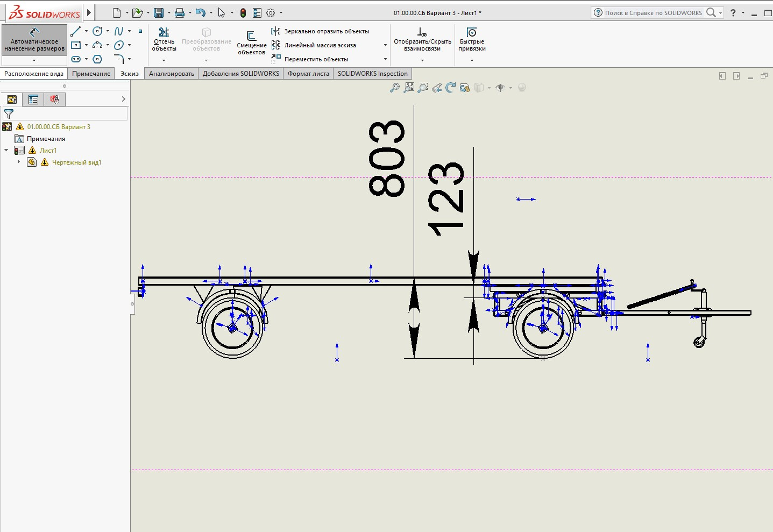
Task: Open file properties list icon
Action: (x=257, y=13)
